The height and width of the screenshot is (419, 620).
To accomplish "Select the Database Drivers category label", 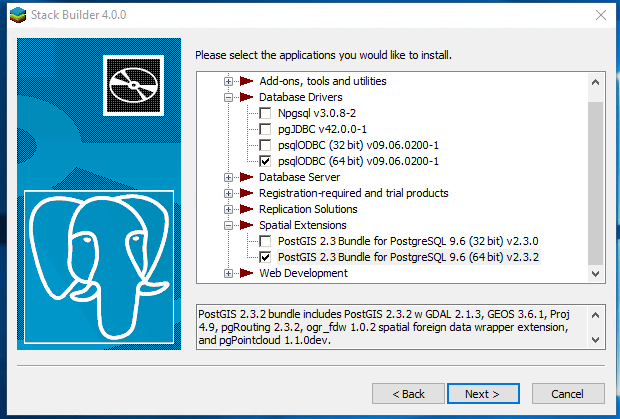I will (301, 97).
